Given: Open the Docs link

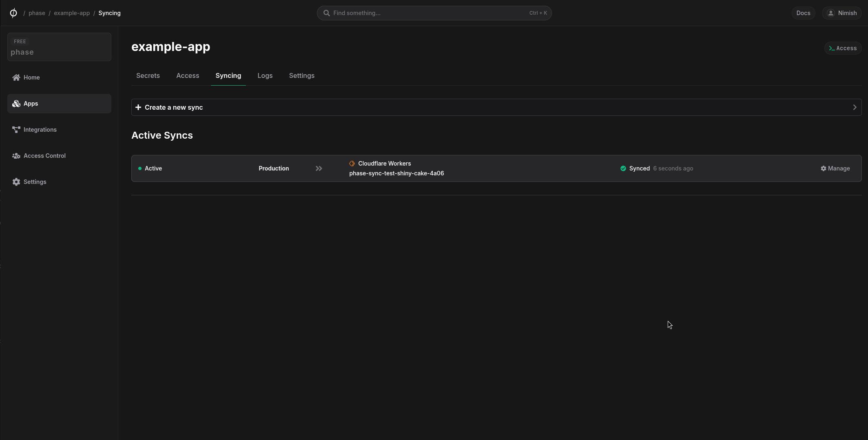Looking at the screenshot, I should click(x=803, y=13).
